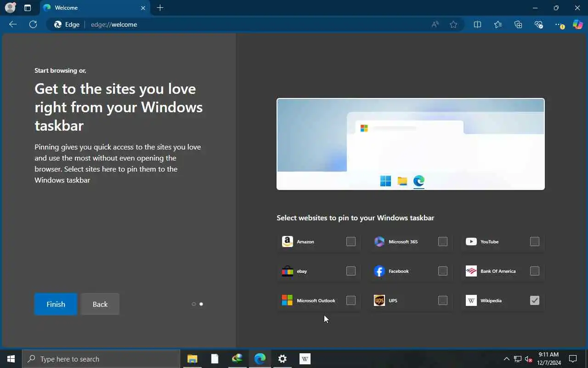The width and height of the screenshot is (588, 368).
Task: Open pinned Wikipedia taskbar icon
Action: (305, 359)
